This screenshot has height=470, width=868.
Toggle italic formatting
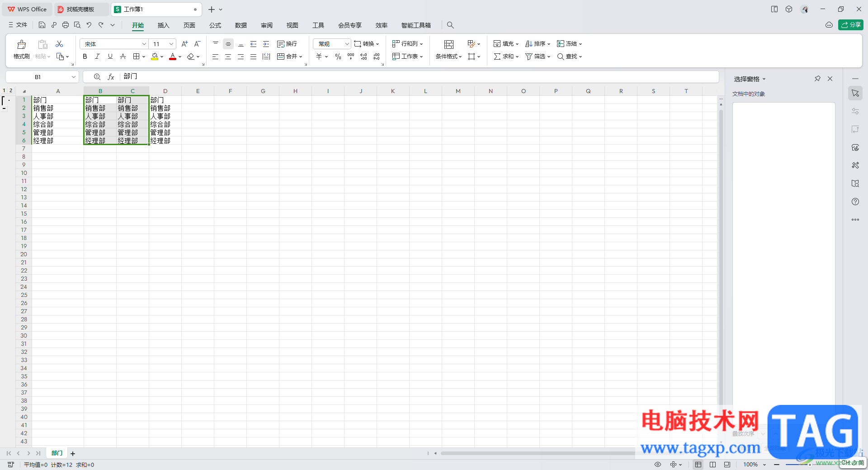pos(97,56)
